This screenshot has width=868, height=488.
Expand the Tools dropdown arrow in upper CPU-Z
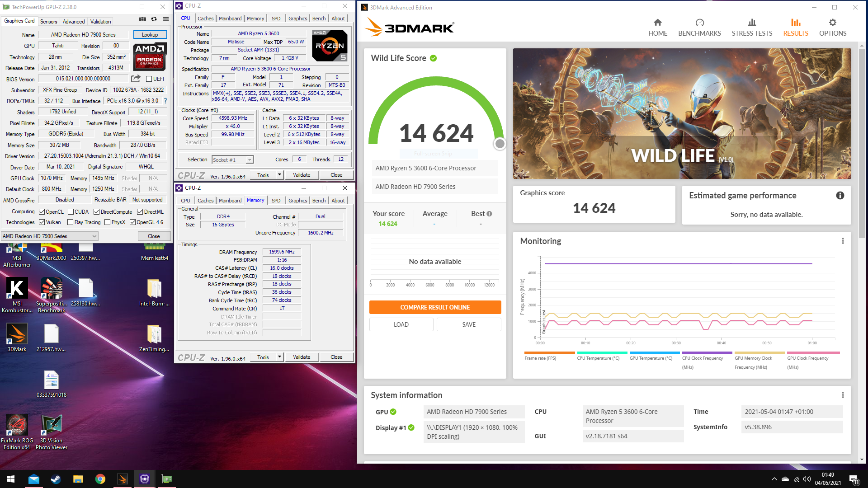coord(279,175)
